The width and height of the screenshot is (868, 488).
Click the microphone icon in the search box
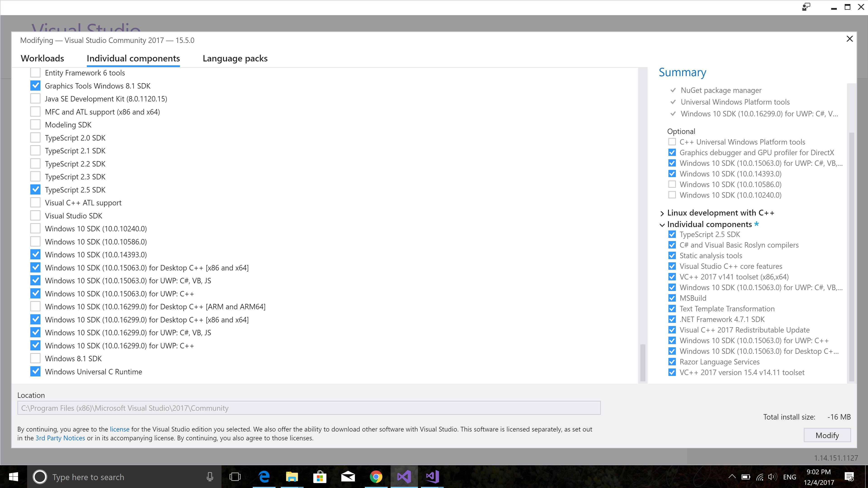point(210,477)
